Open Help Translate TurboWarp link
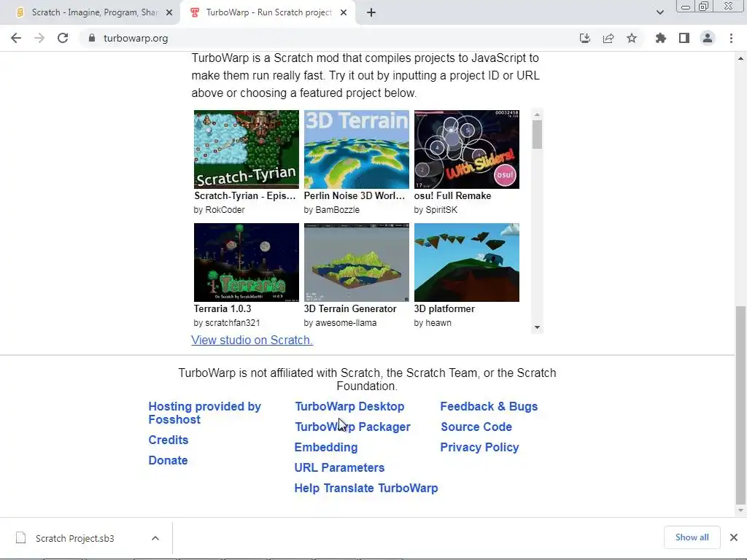 point(366,489)
